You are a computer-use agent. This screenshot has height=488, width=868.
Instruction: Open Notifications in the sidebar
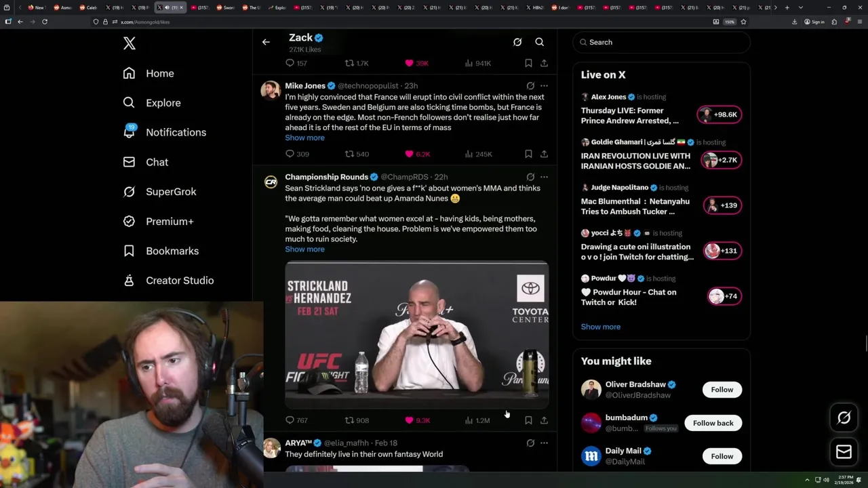(x=164, y=132)
